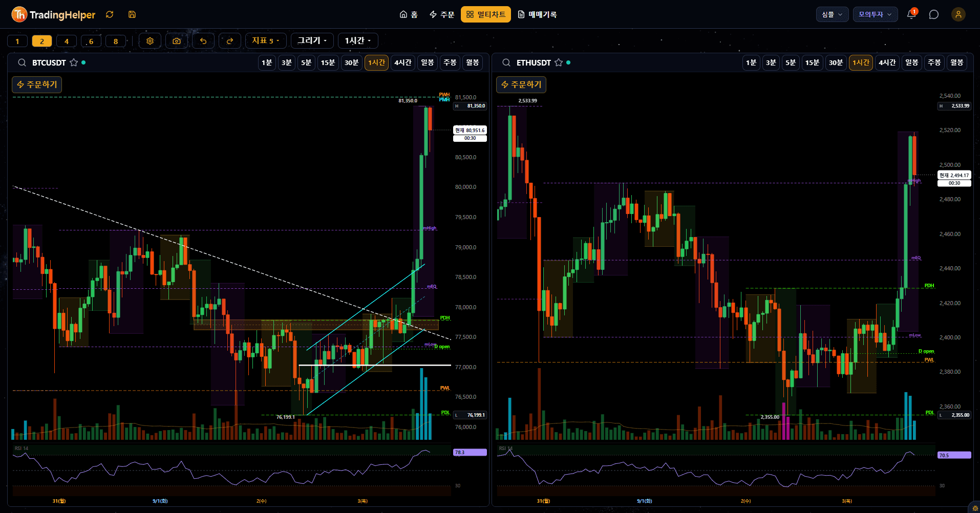
Task: Search symbol in ETHUSDT chart panel
Action: tap(506, 62)
